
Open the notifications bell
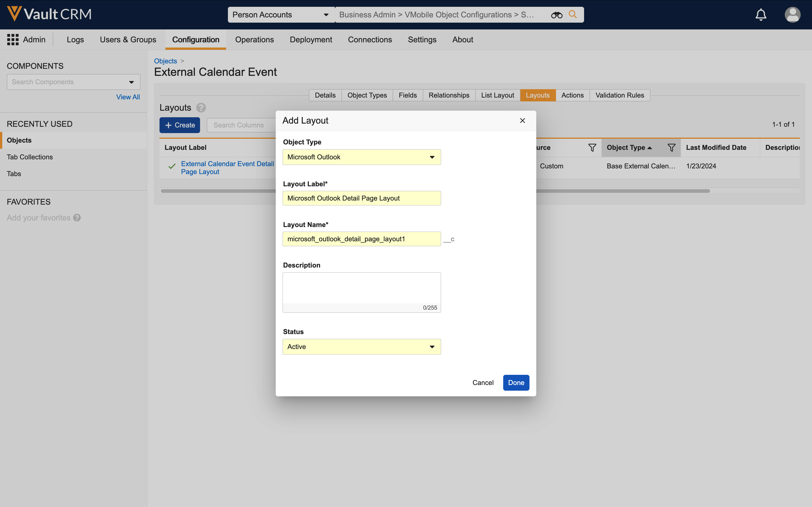point(761,15)
